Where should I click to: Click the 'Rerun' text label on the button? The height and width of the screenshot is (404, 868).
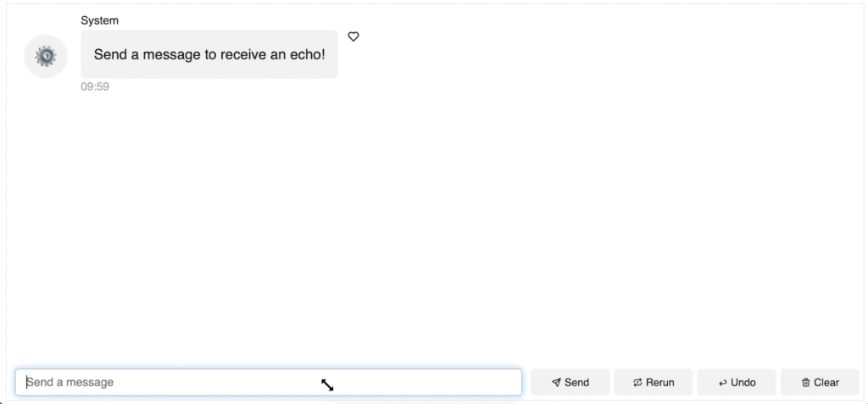660,383
